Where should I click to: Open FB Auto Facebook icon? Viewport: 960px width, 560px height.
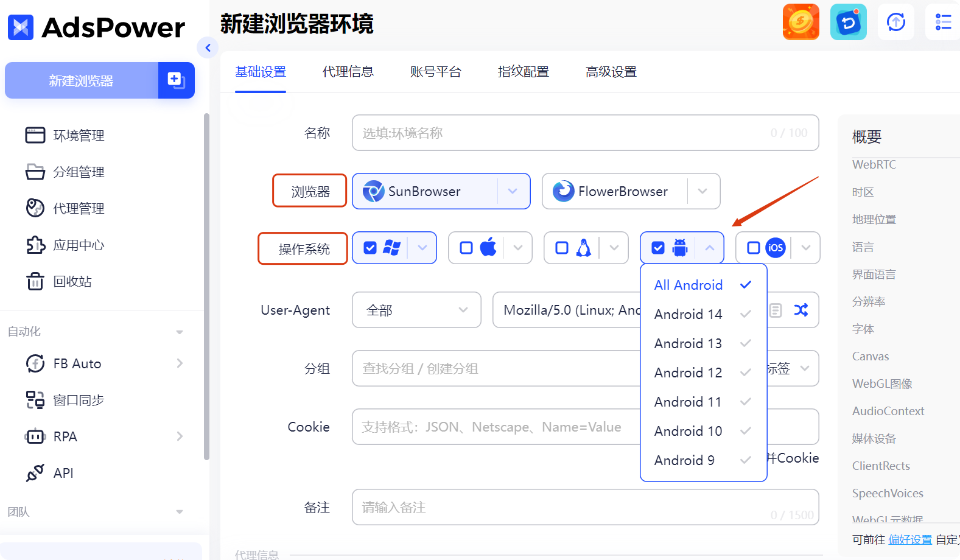click(35, 363)
